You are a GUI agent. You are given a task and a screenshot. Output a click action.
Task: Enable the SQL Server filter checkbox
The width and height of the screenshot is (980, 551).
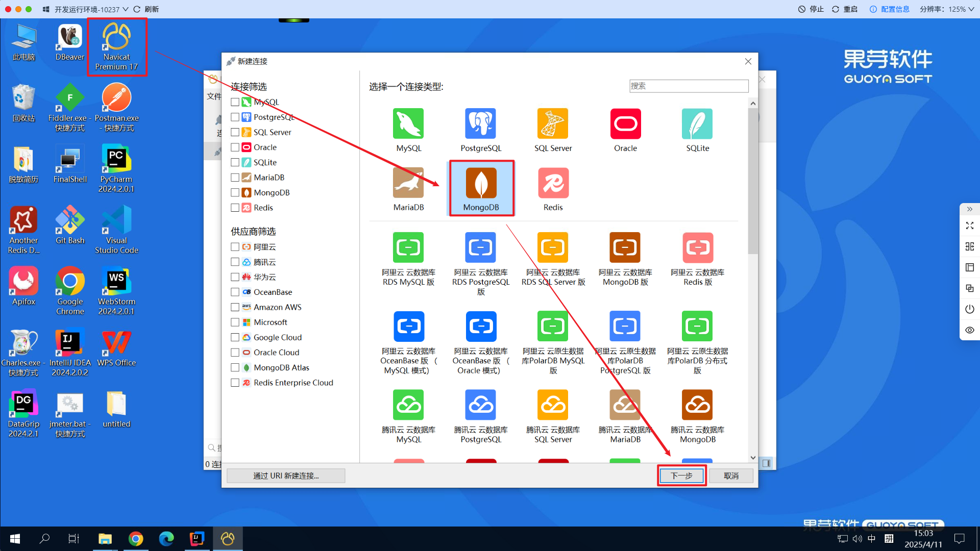[x=235, y=132]
